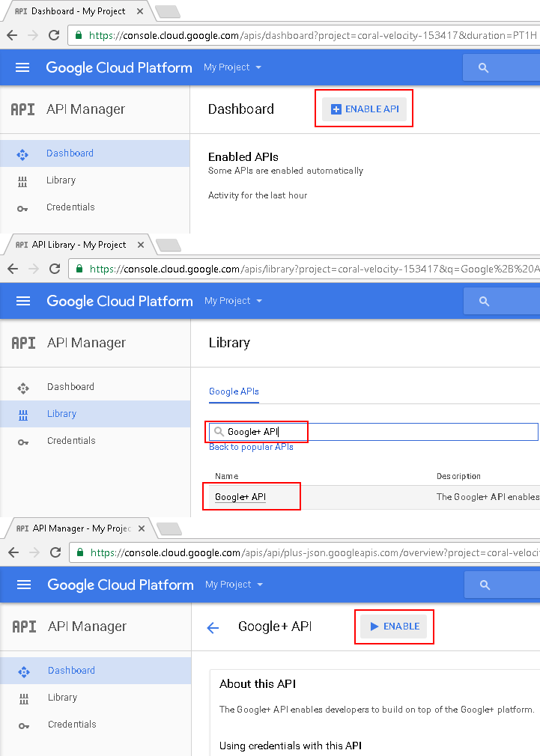Viewport: 540px width, 756px height.
Task: Click search icon in Google+ API window header
Action: [485, 585]
